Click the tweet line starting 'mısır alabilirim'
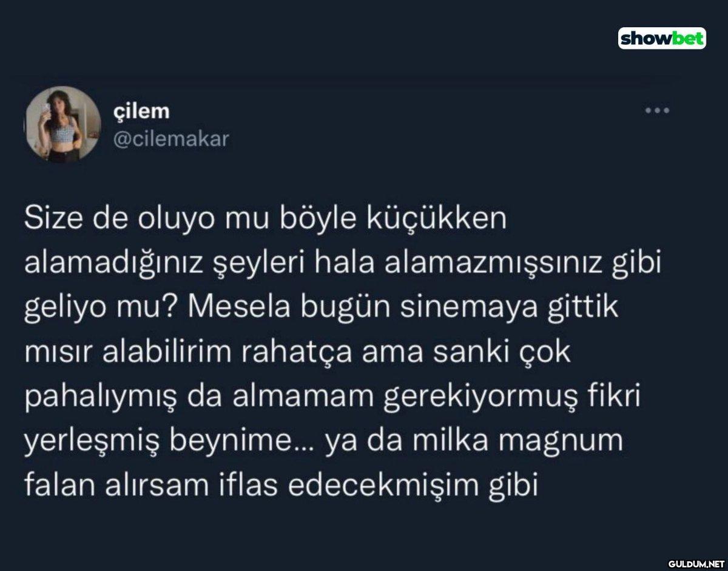 pyautogui.click(x=298, y=352)
